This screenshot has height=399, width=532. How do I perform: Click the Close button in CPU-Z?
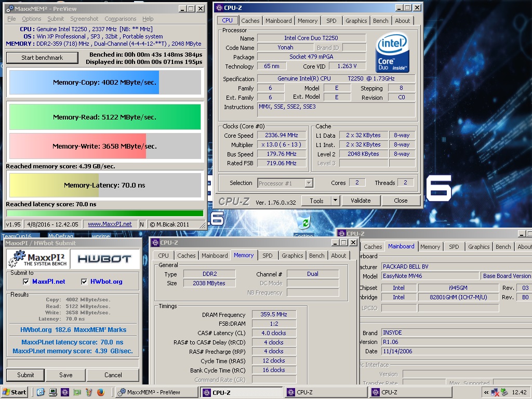(401, 201)
